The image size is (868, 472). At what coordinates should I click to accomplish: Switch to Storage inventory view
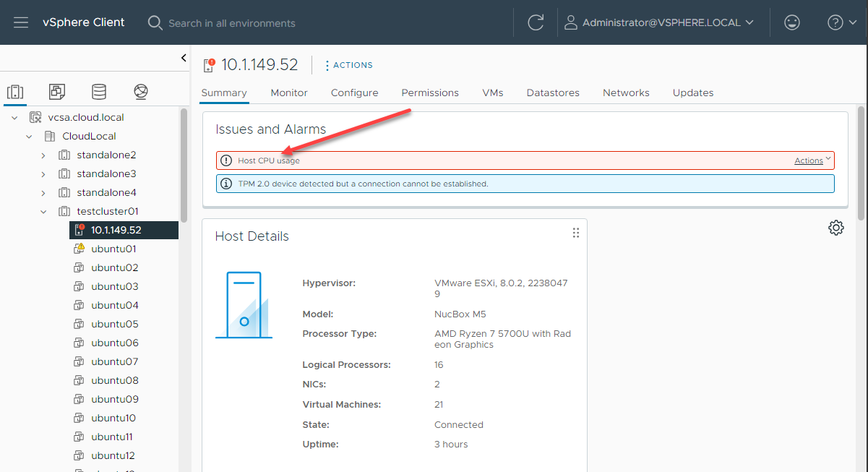[x=99, y=92]
